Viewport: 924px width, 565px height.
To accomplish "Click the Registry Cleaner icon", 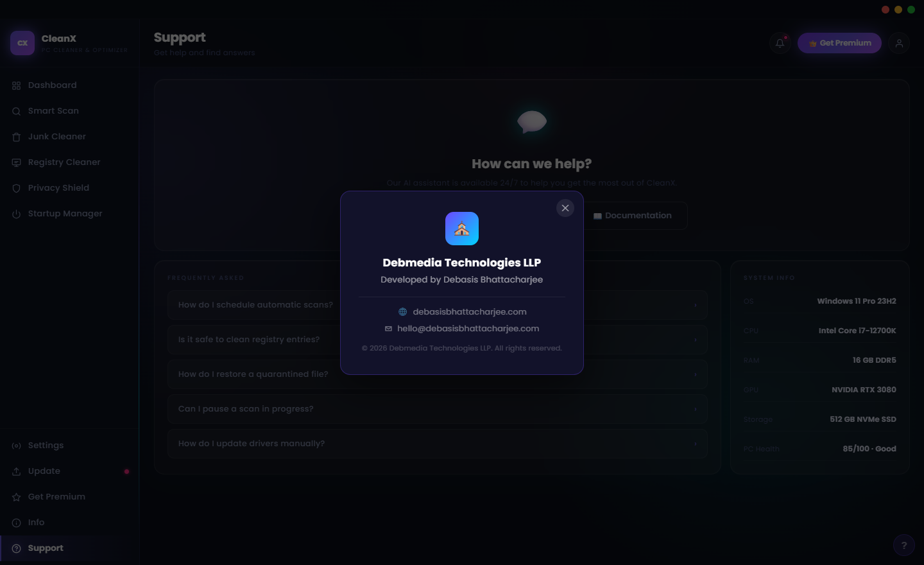I will pyautogui.click(x=17, y=162).
